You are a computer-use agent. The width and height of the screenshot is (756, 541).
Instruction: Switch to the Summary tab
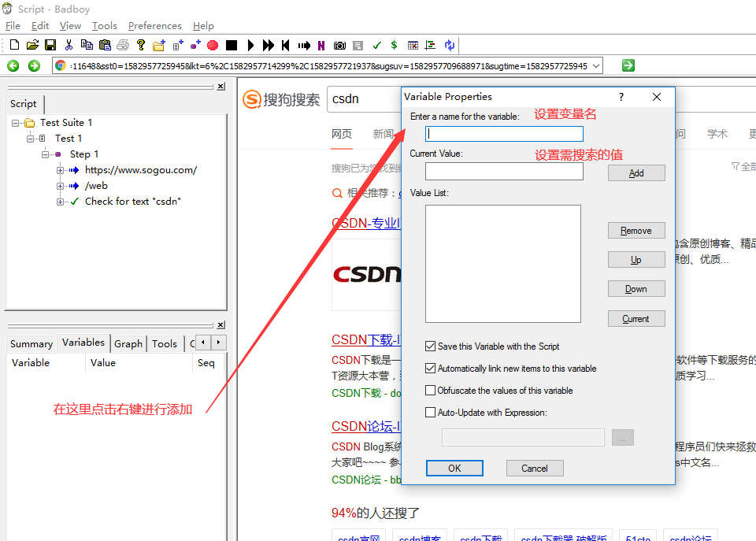(x=31, y=344)
